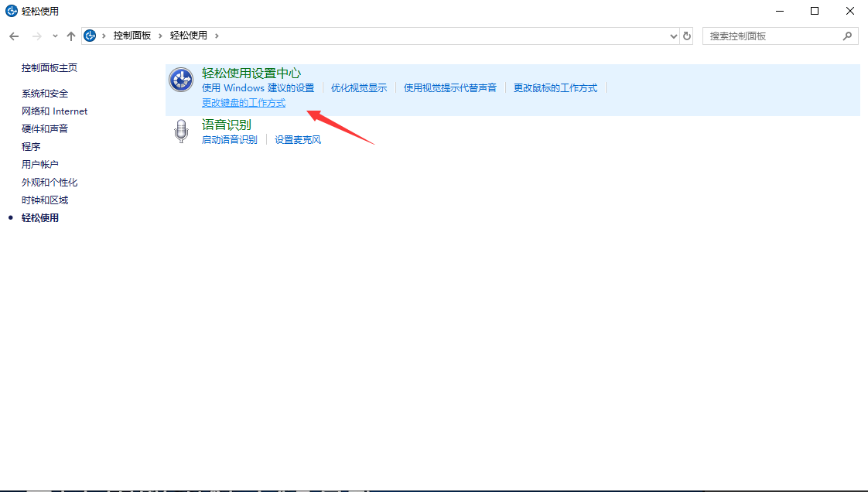This screenshot has height=492, width=868.
Task: Select 控制面板 in the breadcrumb path
Action: [x=132, y=36]
